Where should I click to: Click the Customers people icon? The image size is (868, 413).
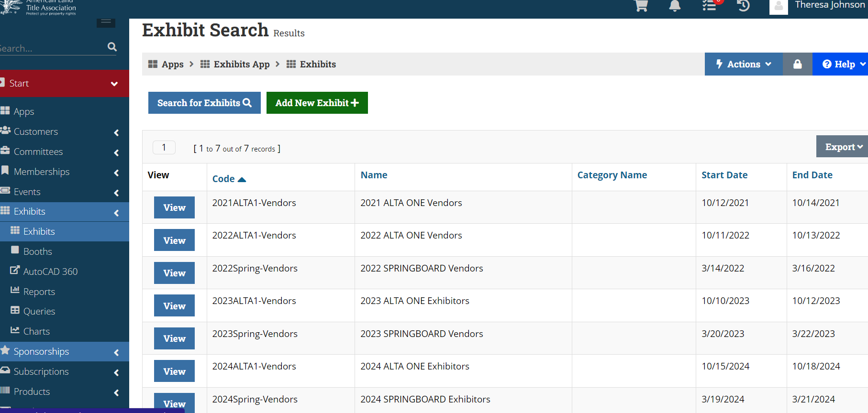[5, 130]
